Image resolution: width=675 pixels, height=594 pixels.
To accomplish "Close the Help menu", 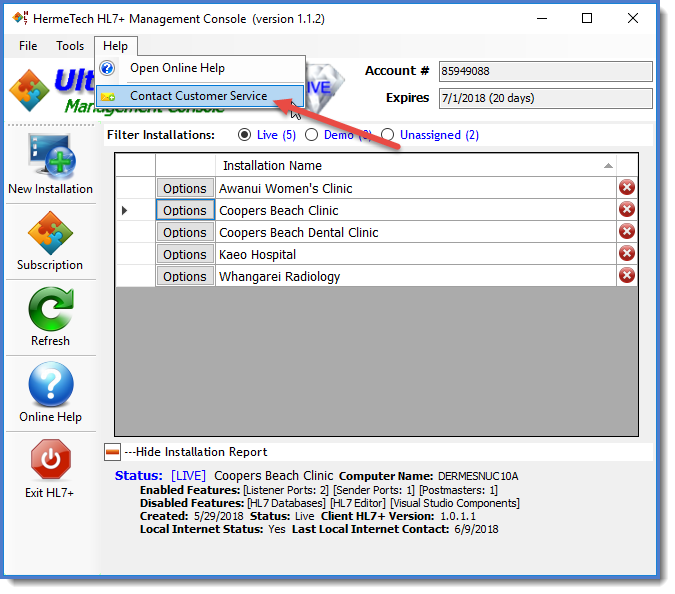I will click(x=115, y=46).
